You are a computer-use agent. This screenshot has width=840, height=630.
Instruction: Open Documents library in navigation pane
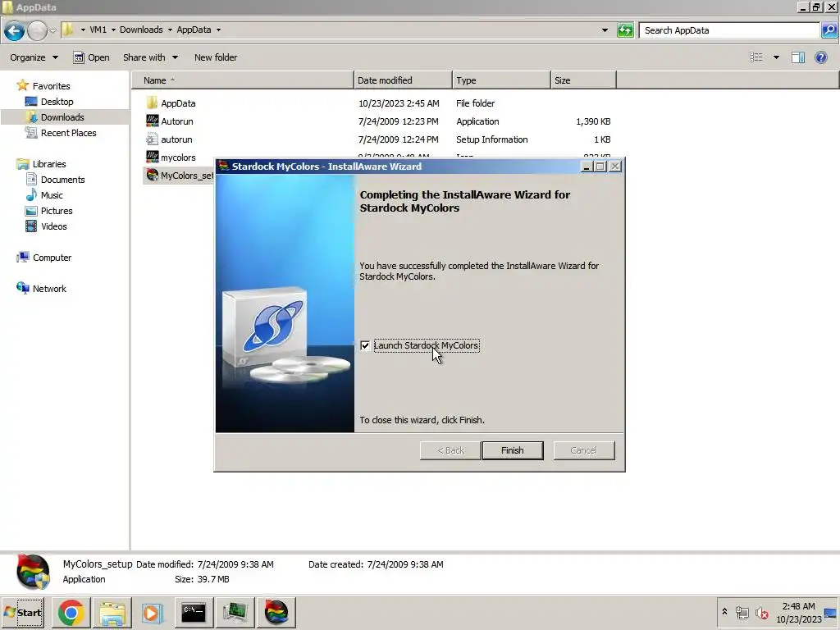pos(62,180)
